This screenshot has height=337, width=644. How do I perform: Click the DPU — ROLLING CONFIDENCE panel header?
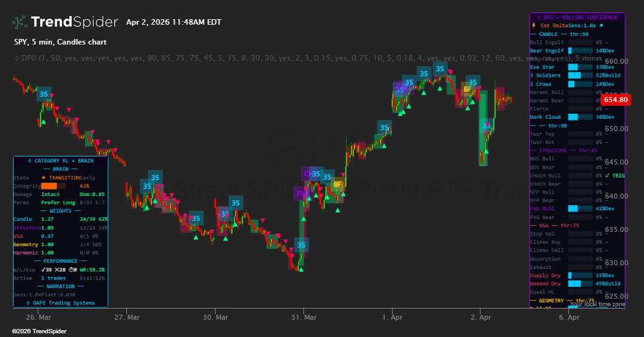578,17
